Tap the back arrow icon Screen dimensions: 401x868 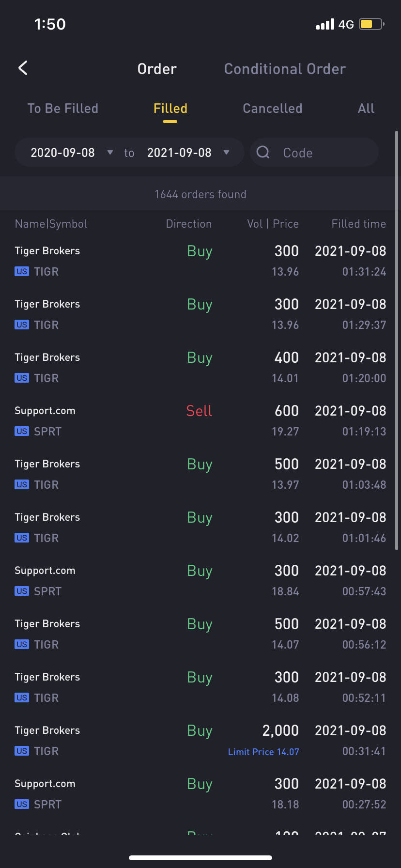[23, 68]
